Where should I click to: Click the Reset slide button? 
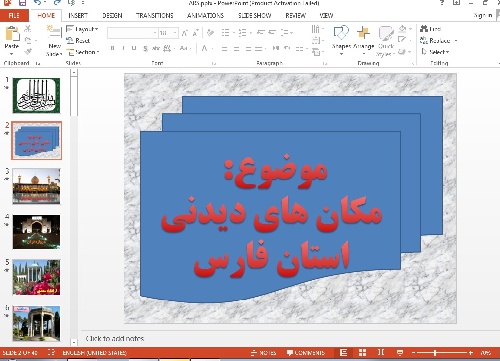[78, 41]
